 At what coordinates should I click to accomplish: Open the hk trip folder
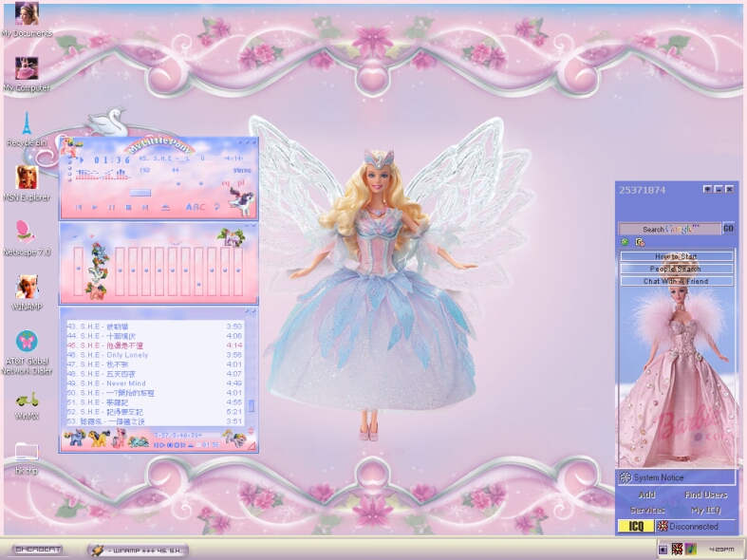27,458
